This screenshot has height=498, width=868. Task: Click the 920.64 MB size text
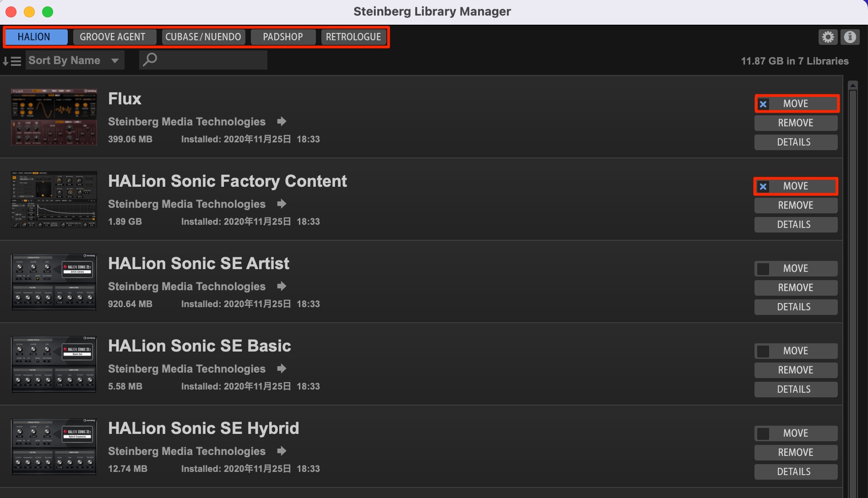[x=130, y=304]
